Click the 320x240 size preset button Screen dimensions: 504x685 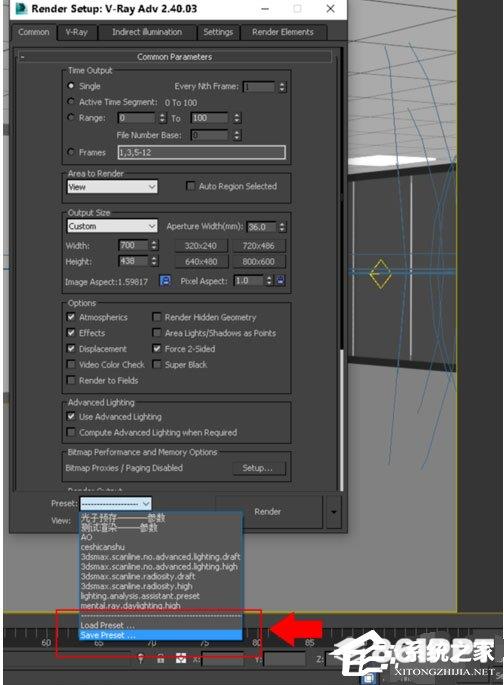[x=200, y=246]
